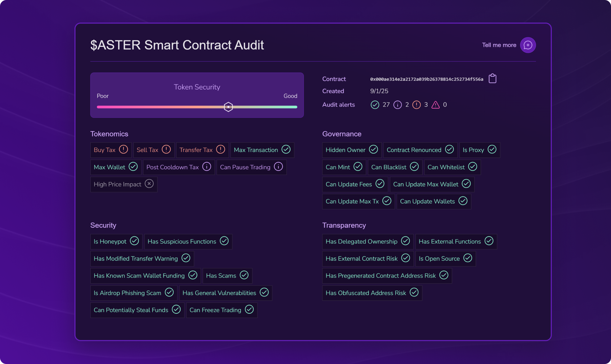
Task: Click the Has Scams checkmark icon
Action: point(244,275)
